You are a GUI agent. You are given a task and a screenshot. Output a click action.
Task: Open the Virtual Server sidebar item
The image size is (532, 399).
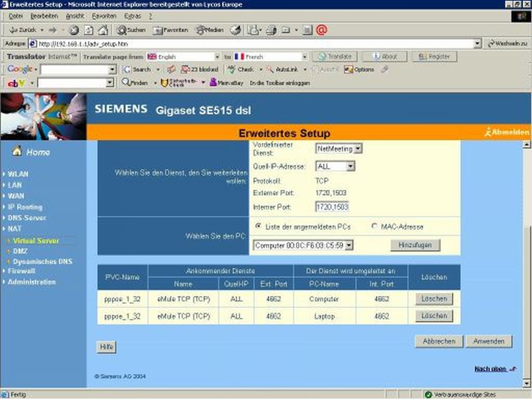(x=36, y=241)
